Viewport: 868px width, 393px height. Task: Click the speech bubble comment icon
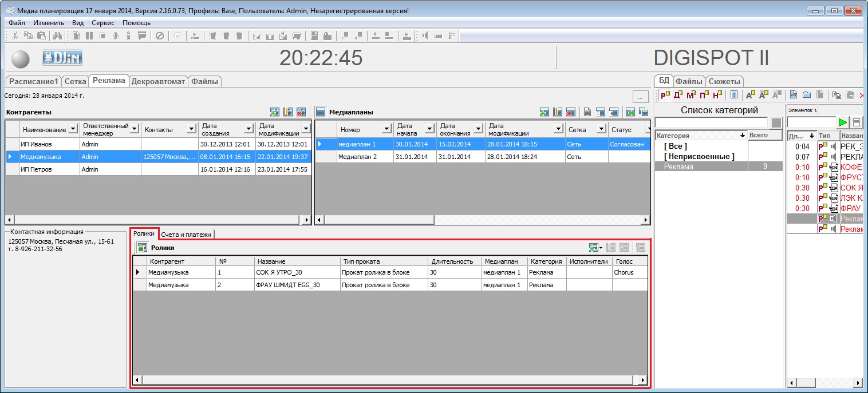coord(142,35)
